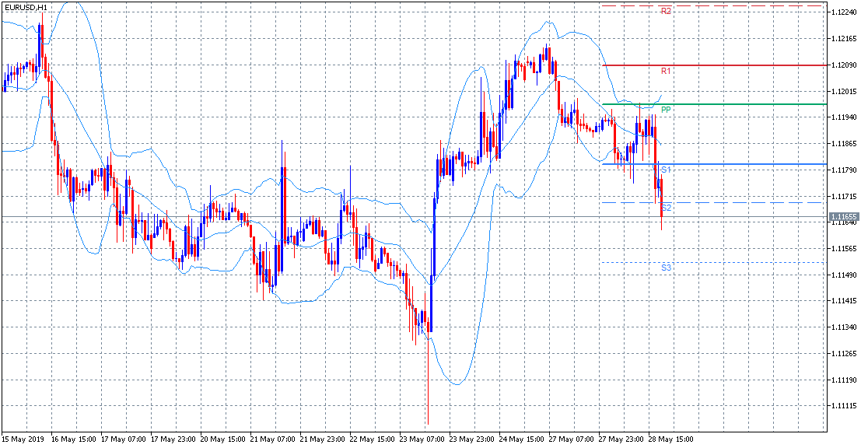Viewport: 868px width, 448px height.
Task: Click the 20 May 15:00 time label
Action: 223,439
